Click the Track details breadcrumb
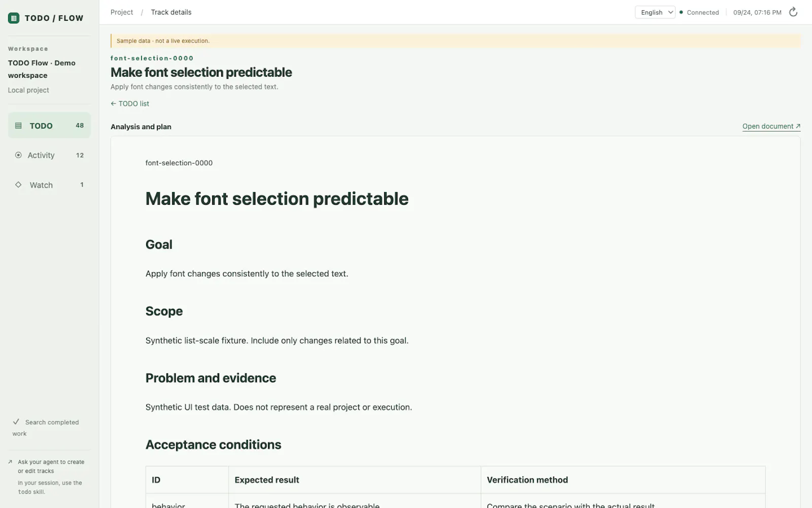The width and height of the screenshot is (812, 508). pos(171,12)
